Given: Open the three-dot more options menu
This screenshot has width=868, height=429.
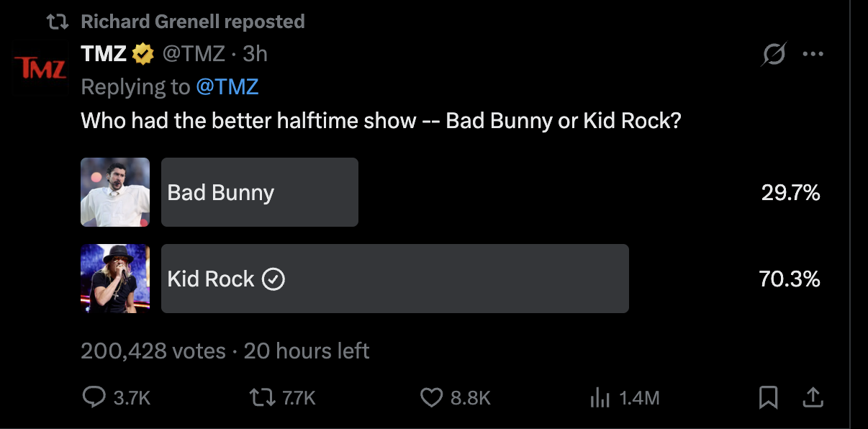Looking at the screenshot, I should pos(813,55).
